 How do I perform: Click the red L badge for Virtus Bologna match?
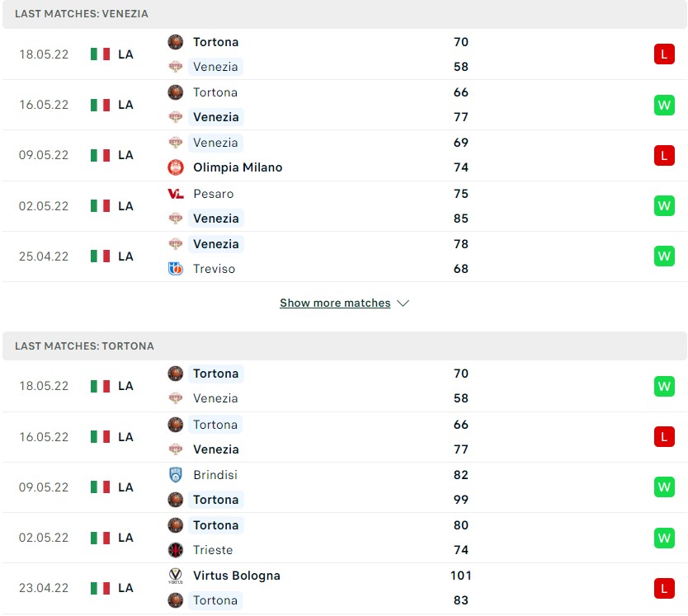664,588
